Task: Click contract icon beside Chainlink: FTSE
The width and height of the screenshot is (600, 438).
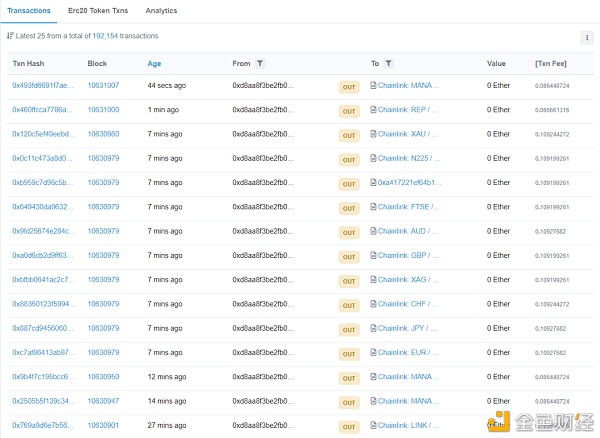Action: [x=373, y=207]
